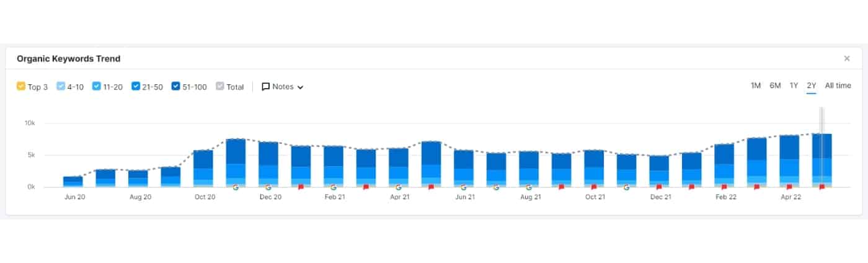Screen dimensions: 868x263
Task: Open the red flag note below Dec 21 bar
Action: [x=659, y=187]
